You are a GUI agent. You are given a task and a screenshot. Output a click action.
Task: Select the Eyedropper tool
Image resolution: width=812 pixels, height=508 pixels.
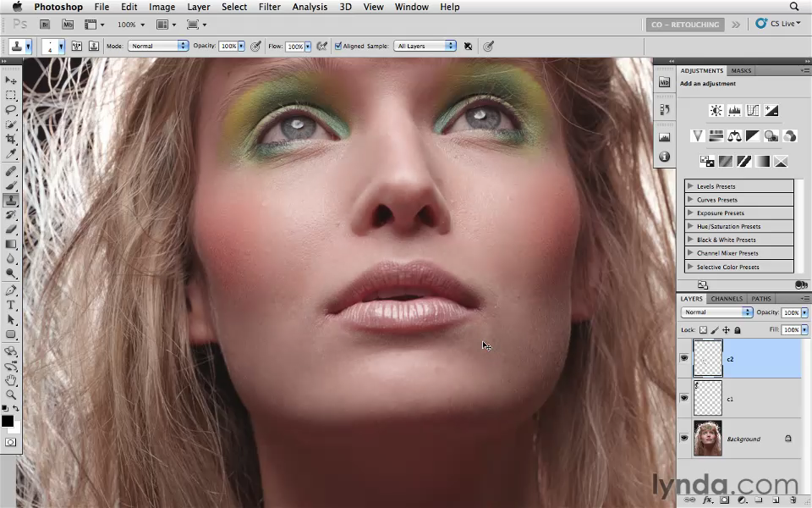tap(10, 153)
